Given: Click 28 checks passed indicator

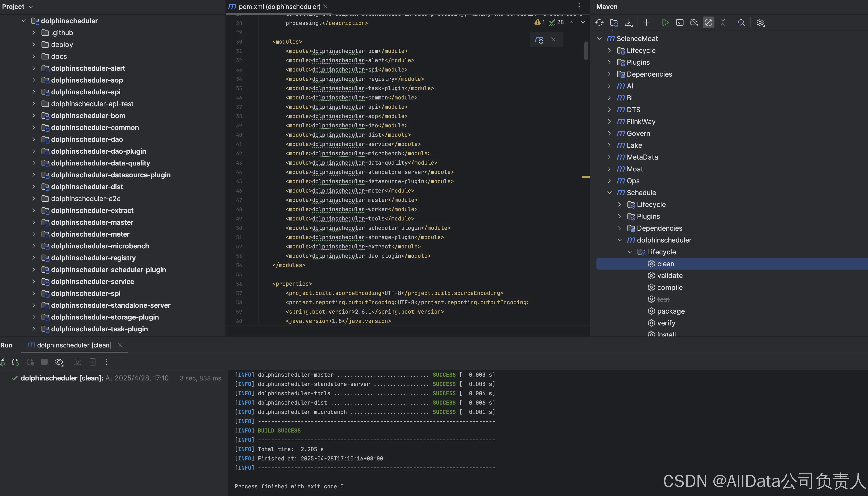Looking at the screenshot, I should tap(557, 22).
